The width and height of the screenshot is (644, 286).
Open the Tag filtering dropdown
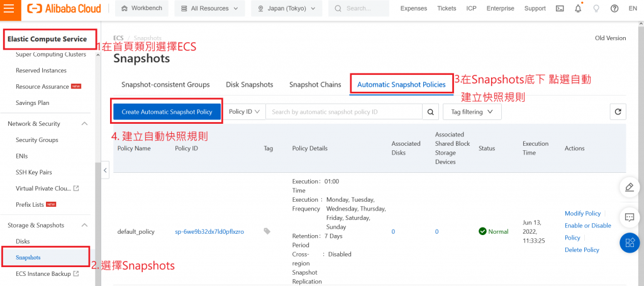click(472, 112)
